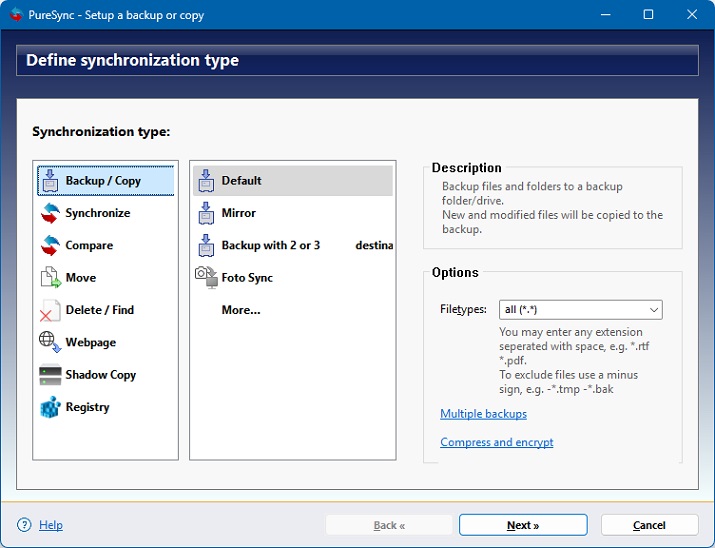Pick the Foto Sync camera icon
Image resolution: width=715 pixels, height=548 pixels.
tap(206, 277)
